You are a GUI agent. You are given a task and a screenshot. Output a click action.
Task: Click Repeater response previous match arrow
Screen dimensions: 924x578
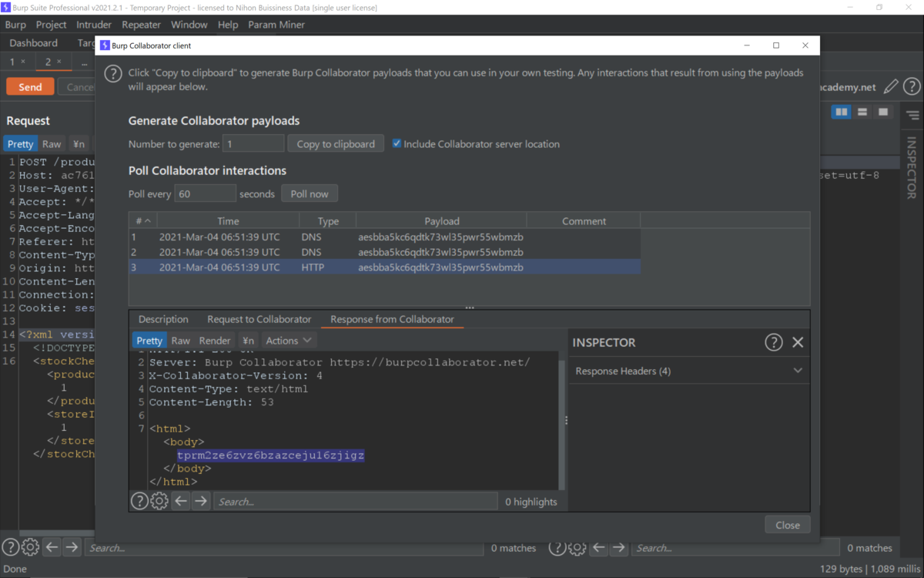tap(598, 548)
